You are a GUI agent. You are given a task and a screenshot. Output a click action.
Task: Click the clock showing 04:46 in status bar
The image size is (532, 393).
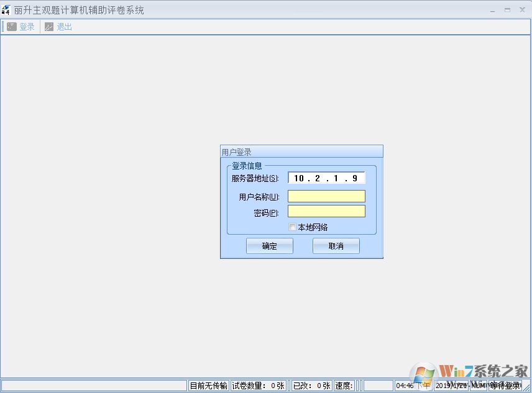click(407, 385)
